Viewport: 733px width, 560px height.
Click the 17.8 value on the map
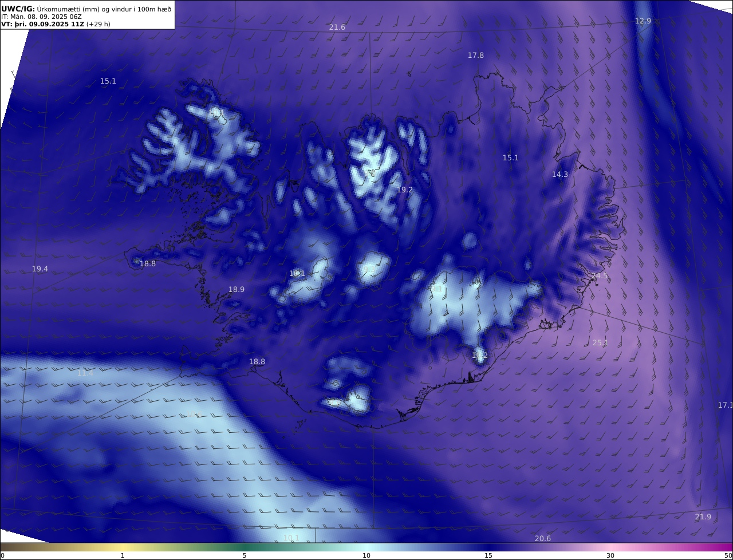tap(475, 55)
